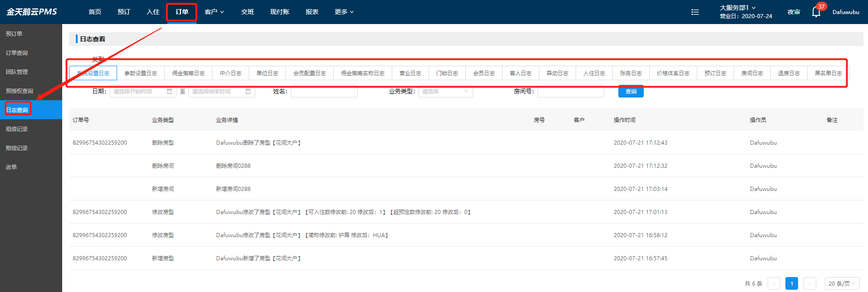Screen dimensions: 868x292
Task: Open calendar icon in start date field
Action: click(169, 92)
